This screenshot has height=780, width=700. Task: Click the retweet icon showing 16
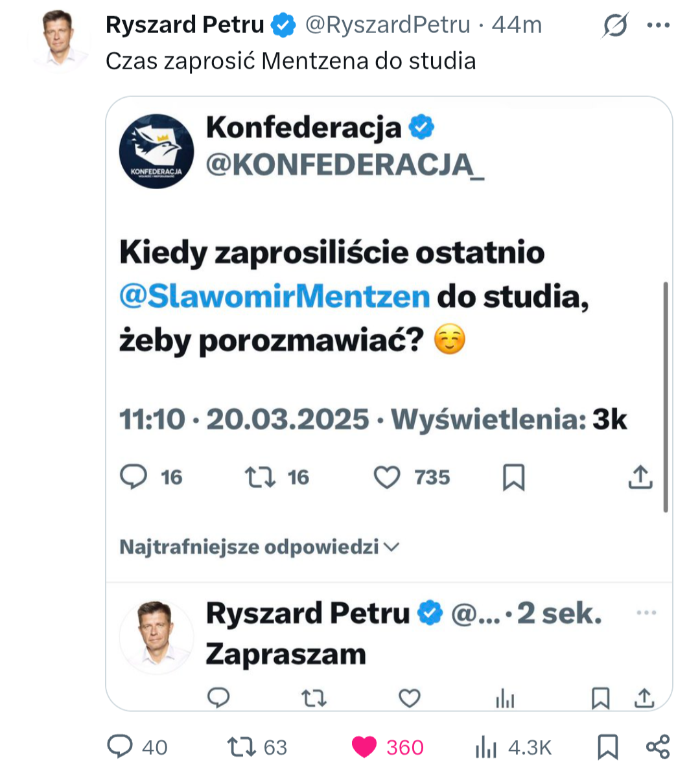pos(260,477)
